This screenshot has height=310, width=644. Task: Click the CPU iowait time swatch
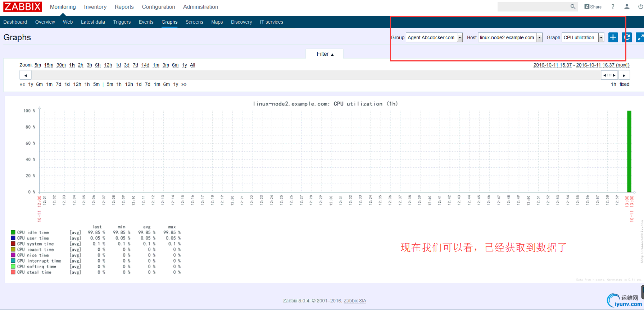coord(13,250)
